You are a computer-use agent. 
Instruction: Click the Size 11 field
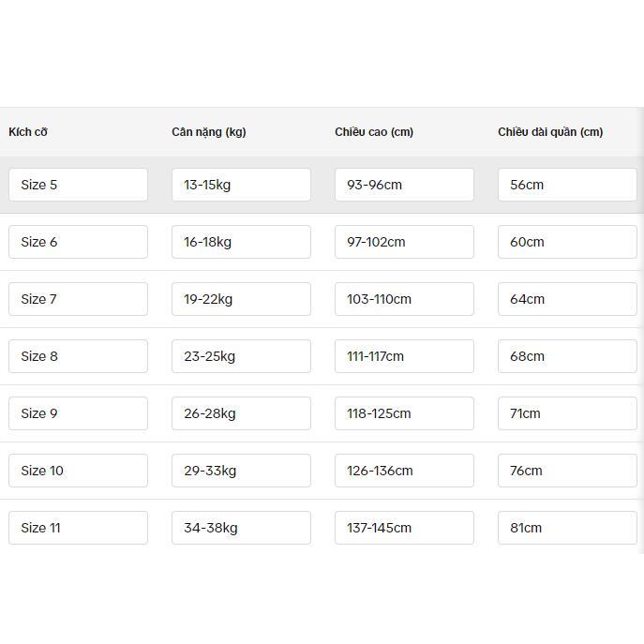[78, 528]
